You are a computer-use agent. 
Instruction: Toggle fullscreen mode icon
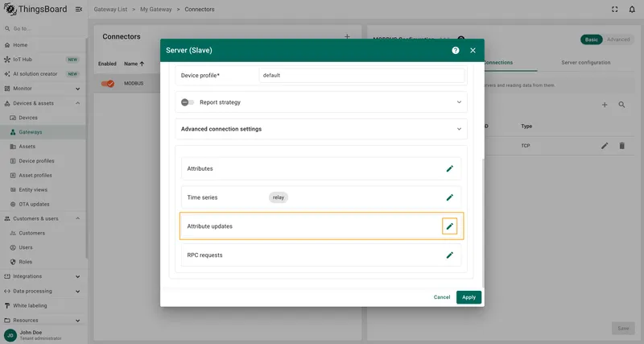click(614, 9)
